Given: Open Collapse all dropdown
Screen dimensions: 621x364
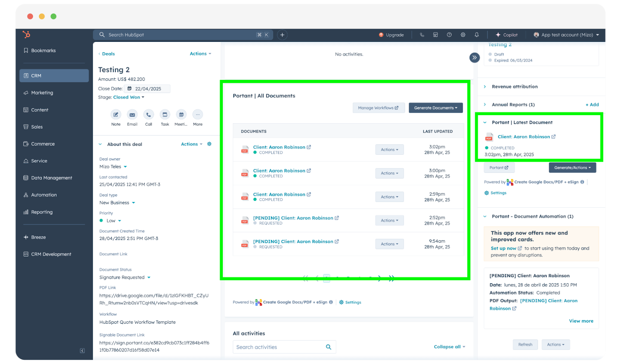Looking at the screenshot, I should pyautogui.click(x=449, y=347).
